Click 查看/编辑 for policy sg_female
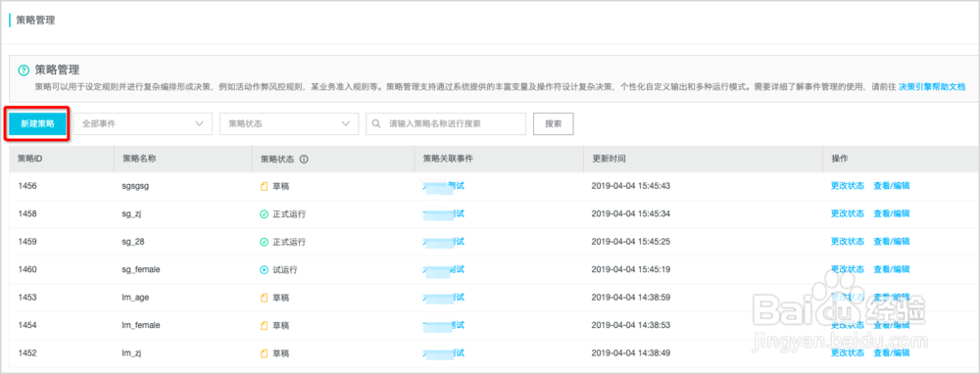Screen dimensions: 980x374 pos(891,269)
